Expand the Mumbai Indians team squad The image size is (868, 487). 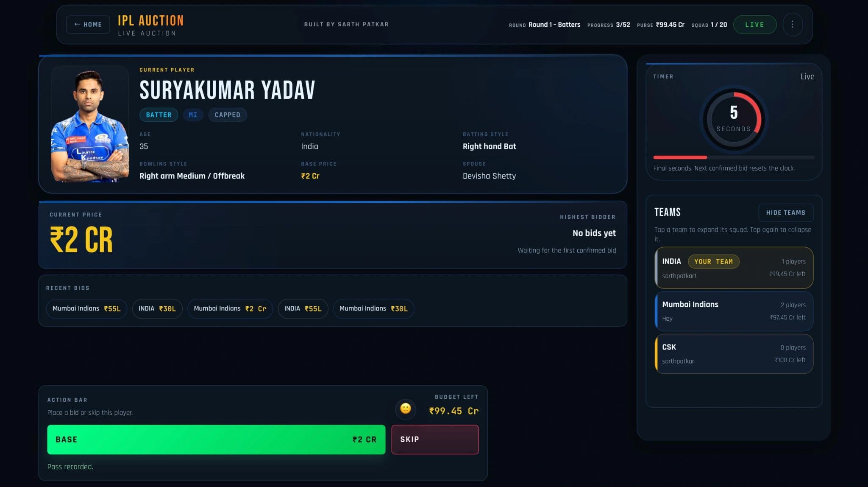734,311
